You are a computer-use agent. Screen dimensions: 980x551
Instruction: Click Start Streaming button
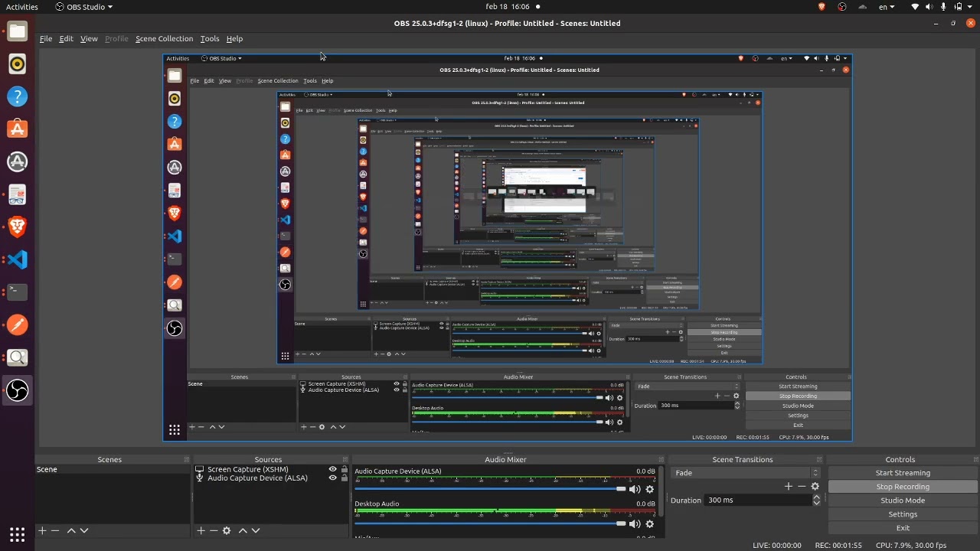coord(903,473)
